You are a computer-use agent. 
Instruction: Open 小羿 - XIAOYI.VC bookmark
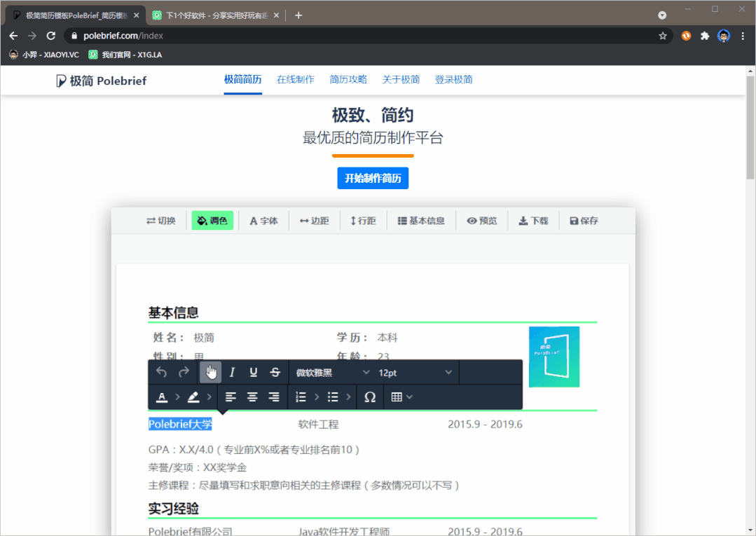[44, 55]
